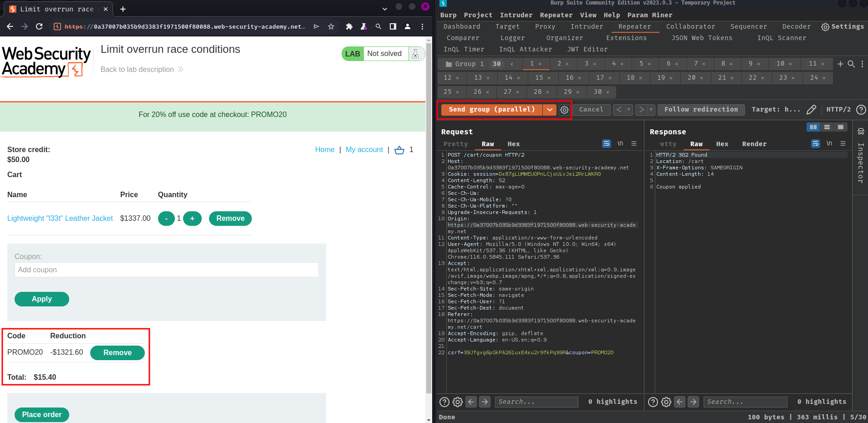Collapse Group 1 tab folder
The height and width of the screenshot is (423, 868).
click(512, 64)
